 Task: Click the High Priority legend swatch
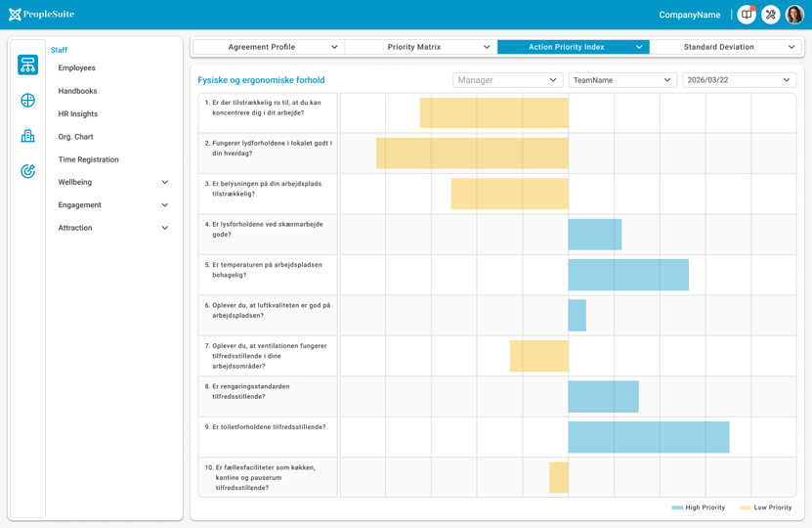[677, 507]
